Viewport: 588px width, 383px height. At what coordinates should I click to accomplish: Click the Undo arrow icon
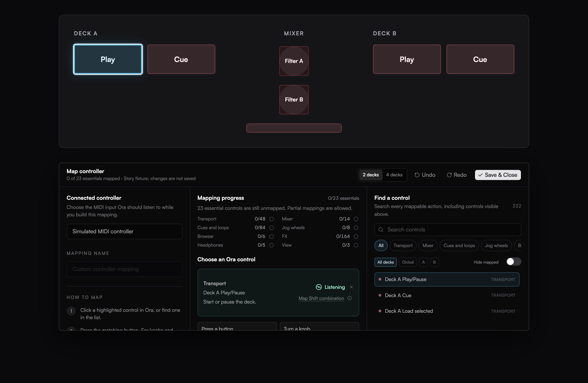(417, 175)
